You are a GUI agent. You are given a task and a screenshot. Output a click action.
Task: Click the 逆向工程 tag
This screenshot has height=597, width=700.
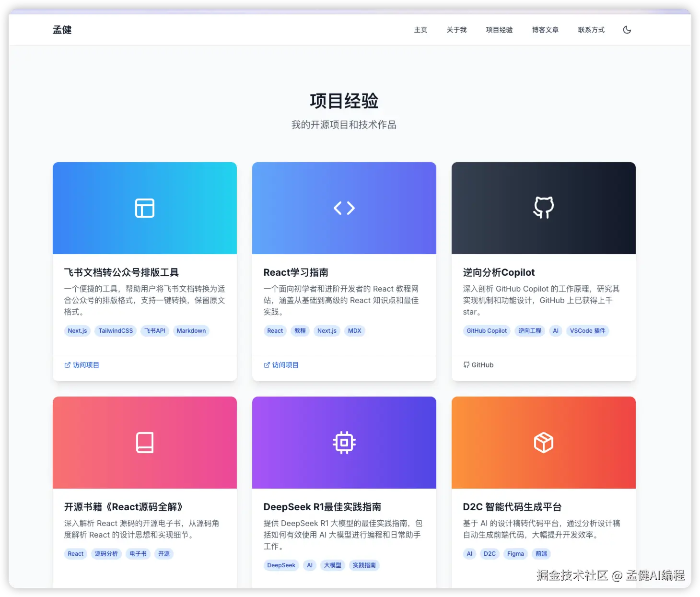point(530,331)
